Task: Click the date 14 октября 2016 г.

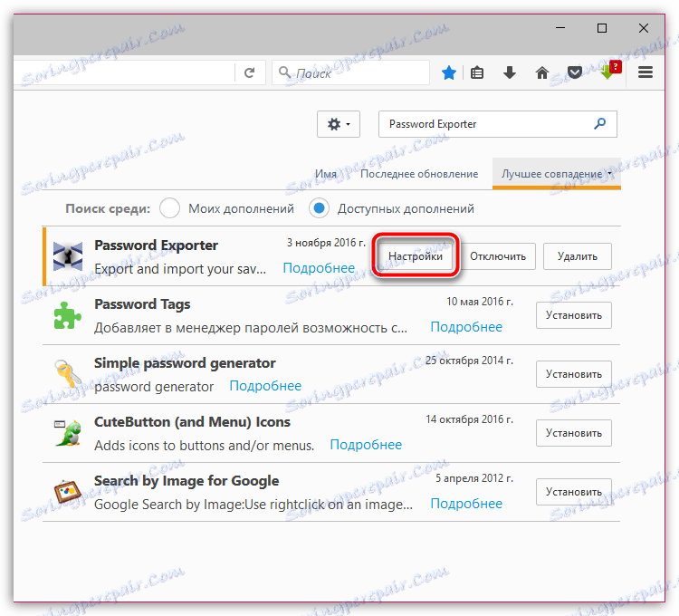Action: click(x=469, y=419)
